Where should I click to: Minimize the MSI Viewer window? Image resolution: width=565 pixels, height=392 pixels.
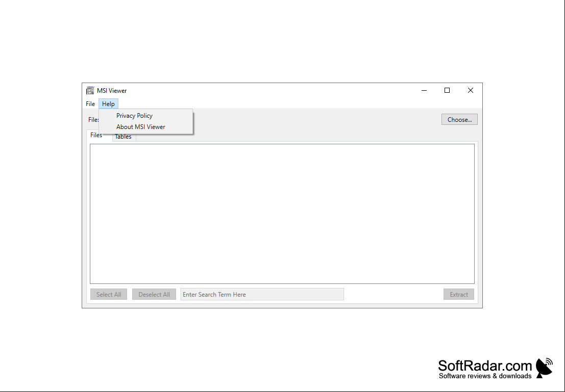424,90
